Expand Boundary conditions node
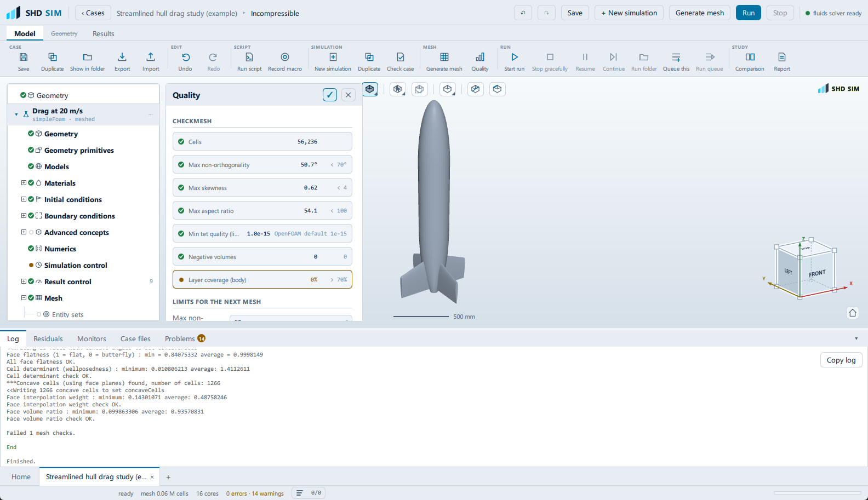 pyautogui.click(x=24, y=216)
